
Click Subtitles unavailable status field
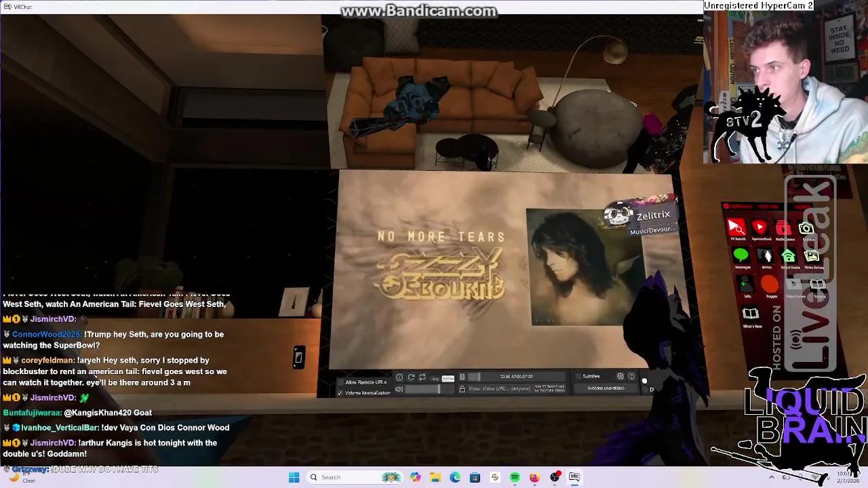point(605,388)
